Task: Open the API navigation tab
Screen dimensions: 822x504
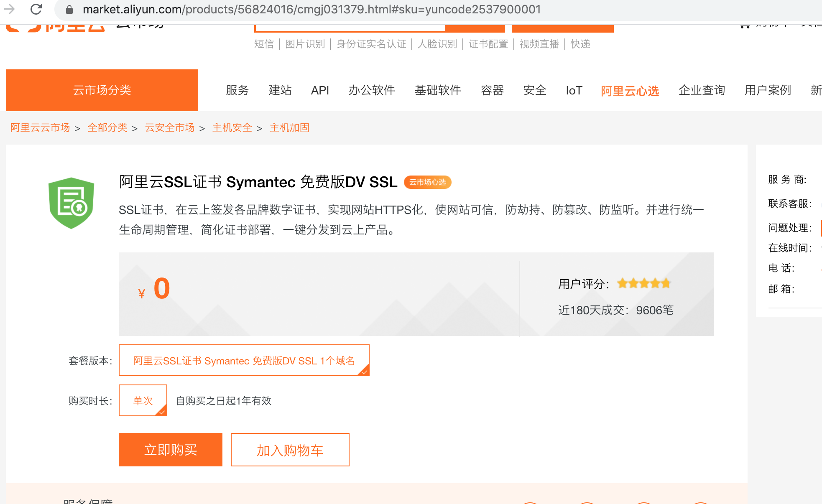Action: [320, 90]
